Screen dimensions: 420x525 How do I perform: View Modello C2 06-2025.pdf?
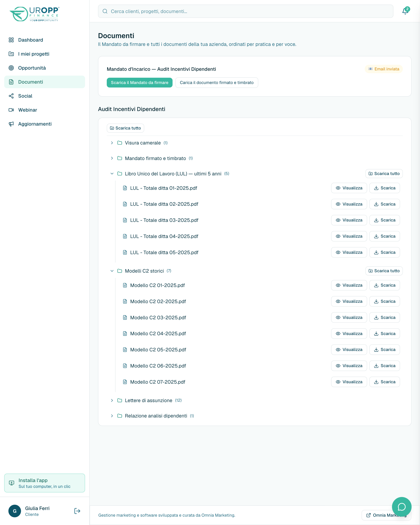[x=349, y=366]
